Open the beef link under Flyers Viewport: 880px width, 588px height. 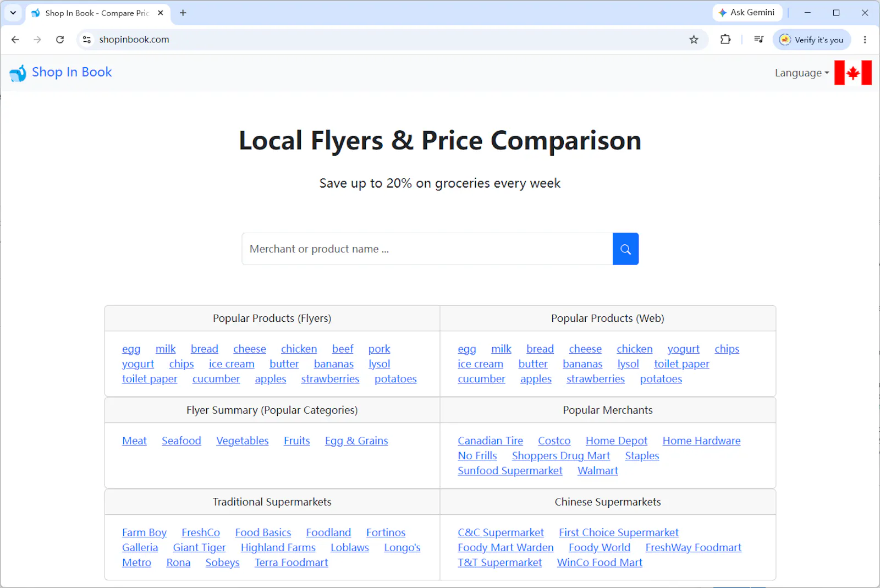coord(343,349)
